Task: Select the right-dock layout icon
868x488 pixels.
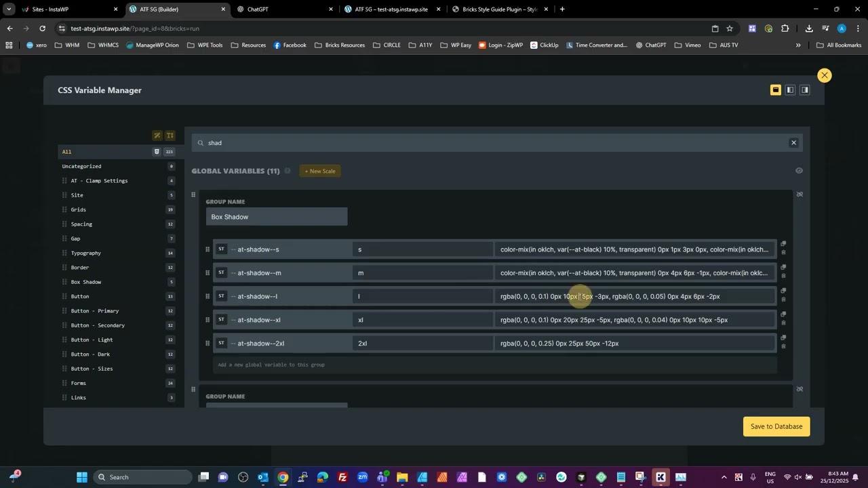Action: [805, 90]
